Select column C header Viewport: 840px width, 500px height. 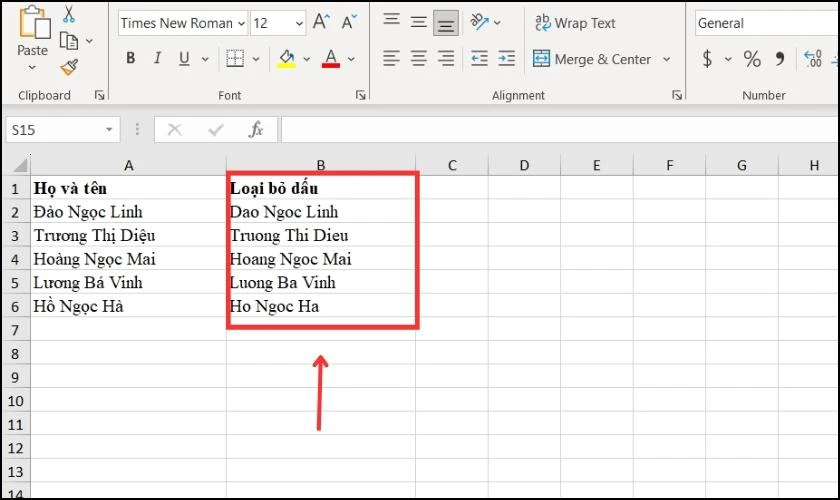452,165
